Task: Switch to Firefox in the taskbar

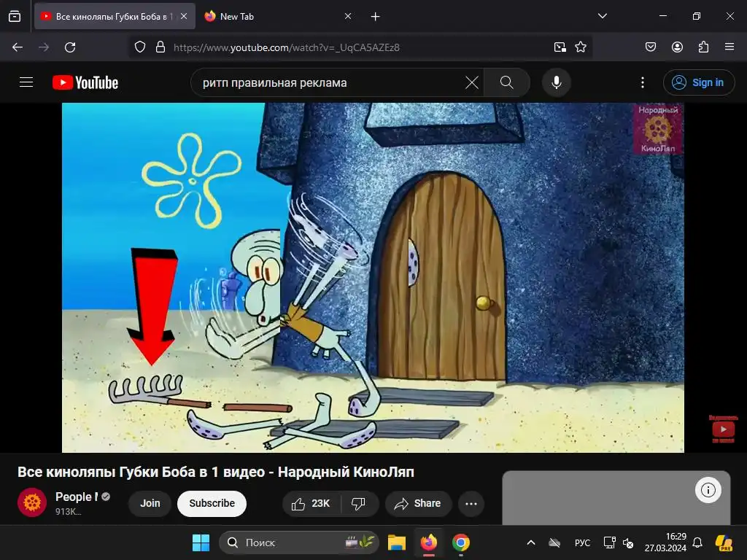Action: [x=429, y=542]
